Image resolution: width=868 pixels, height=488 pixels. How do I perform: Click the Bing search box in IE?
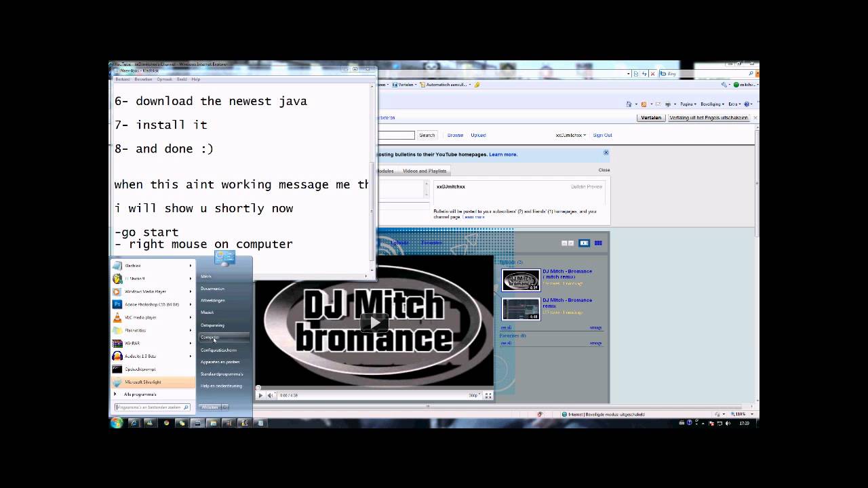point(707,73)
